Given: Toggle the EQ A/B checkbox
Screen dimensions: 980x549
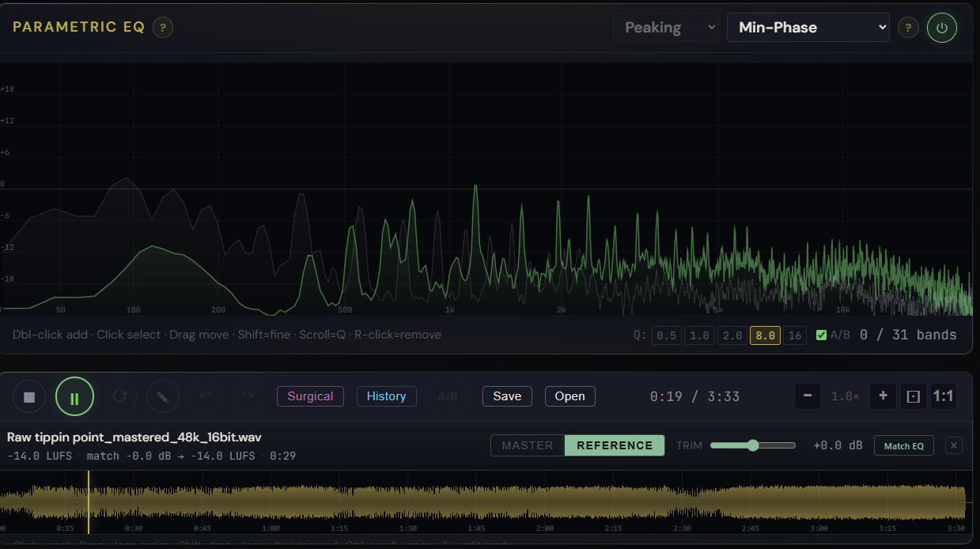Looking at the screenshot, I should point(821,335).
